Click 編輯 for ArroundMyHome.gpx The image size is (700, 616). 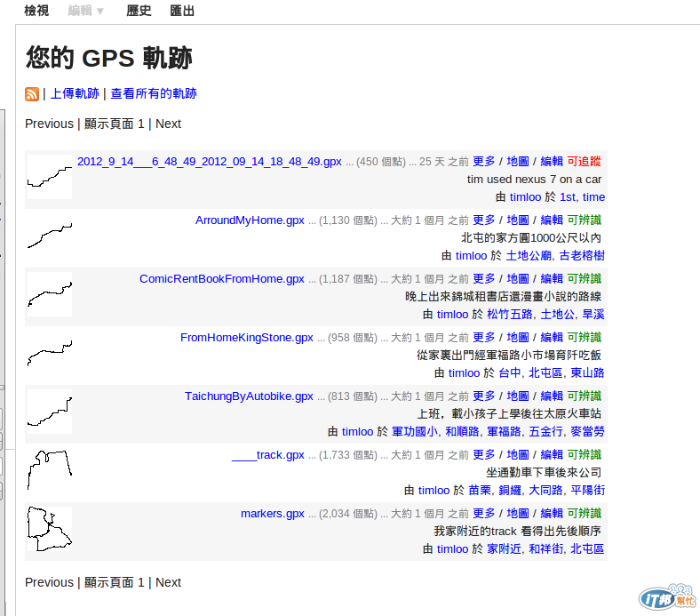(552, 220)
